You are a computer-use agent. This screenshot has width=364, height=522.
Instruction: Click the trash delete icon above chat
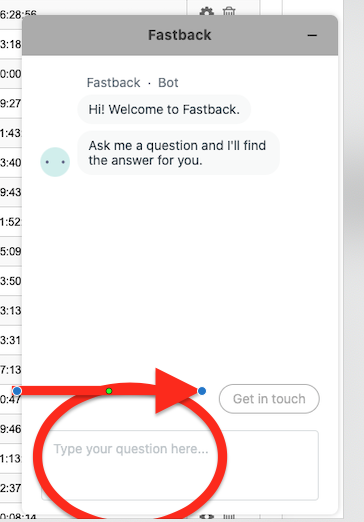click(229, 11)
